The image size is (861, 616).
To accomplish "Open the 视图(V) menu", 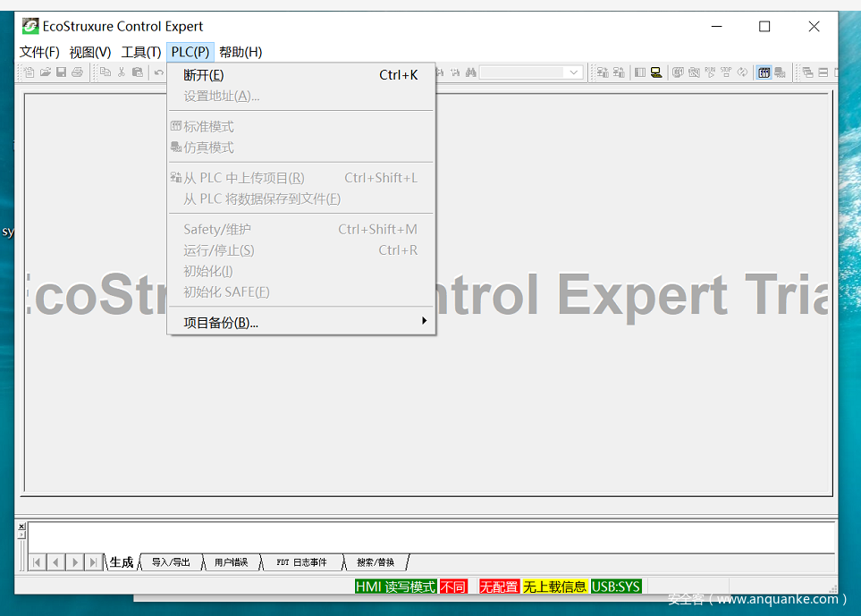I will click(90, 52).
